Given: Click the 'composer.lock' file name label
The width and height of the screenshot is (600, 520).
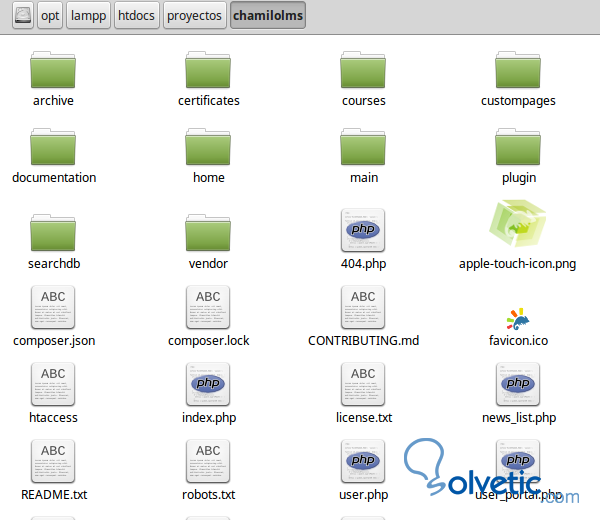Looking at the screenshot, I should coord(209,341).
